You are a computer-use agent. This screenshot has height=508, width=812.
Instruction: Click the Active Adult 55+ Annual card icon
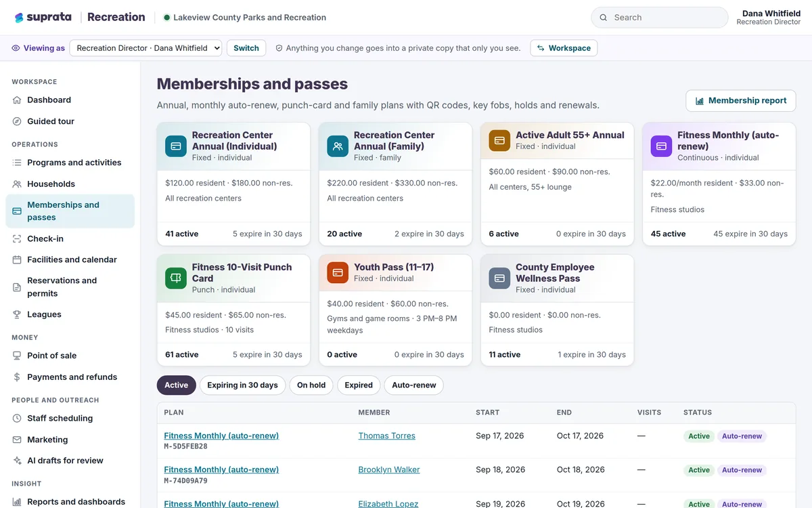499,141
